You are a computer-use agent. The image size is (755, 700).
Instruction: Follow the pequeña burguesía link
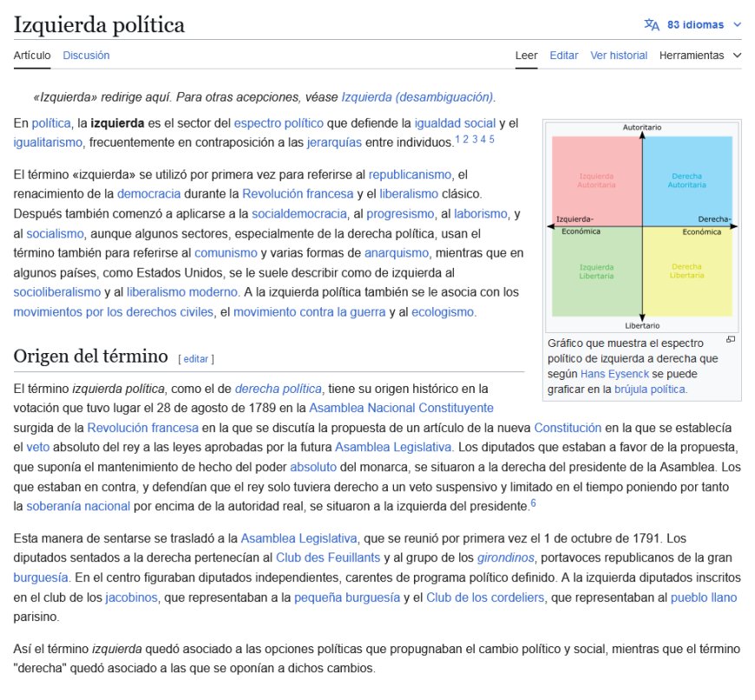347,598
